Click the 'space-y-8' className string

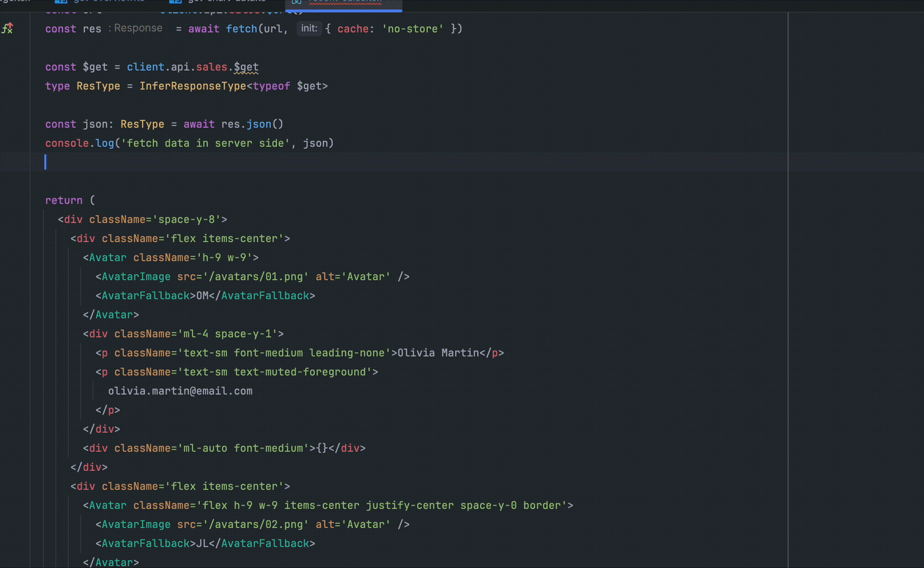pos(186,220)
